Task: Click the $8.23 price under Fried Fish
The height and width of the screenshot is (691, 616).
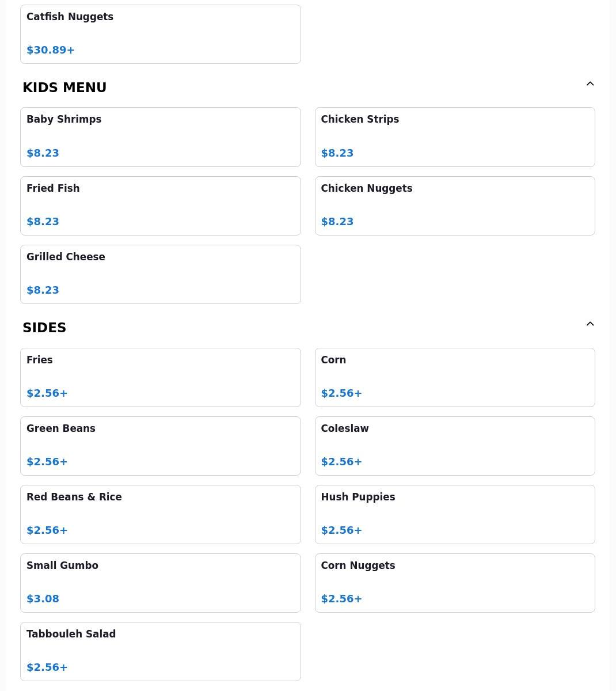Action: [x=43, y=222]
